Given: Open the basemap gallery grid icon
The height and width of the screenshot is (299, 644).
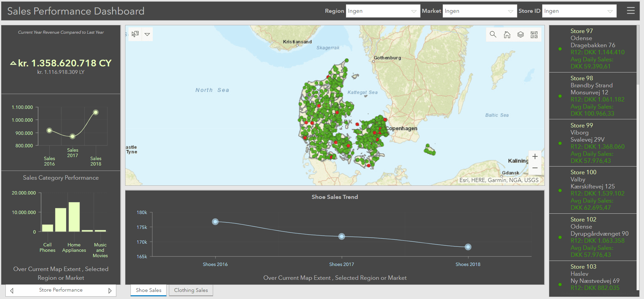Looking at the screenshot, I should [x=534, y=34].
